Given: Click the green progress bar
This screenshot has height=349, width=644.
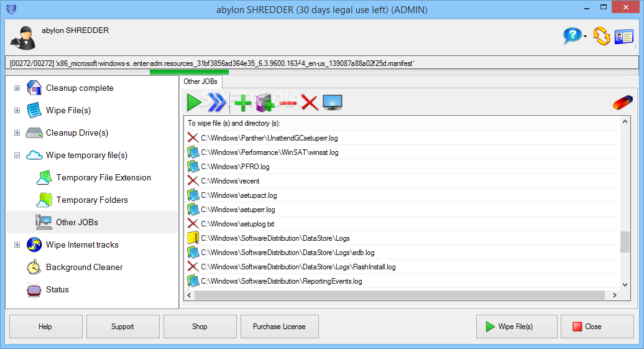Looking at the screenshot, I should tap(190, 72).
